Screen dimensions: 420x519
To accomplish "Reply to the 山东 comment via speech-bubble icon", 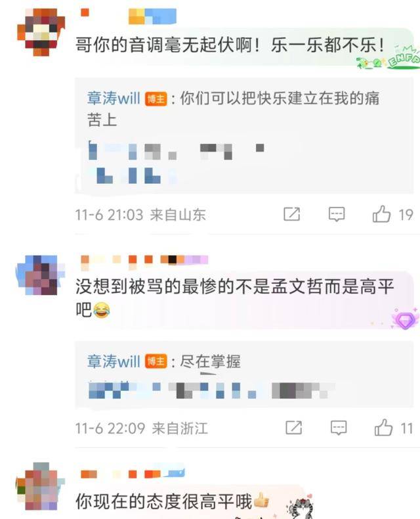I will (337, 214).
